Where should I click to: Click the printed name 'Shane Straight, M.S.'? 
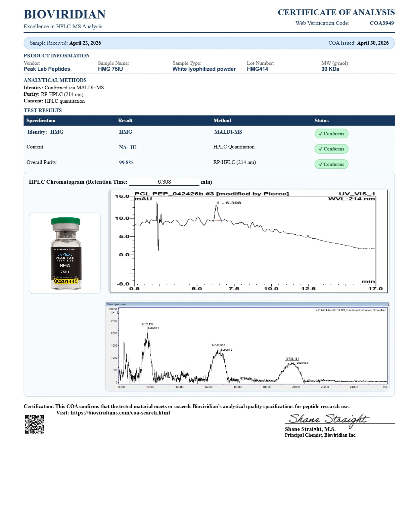pos(310,429)
